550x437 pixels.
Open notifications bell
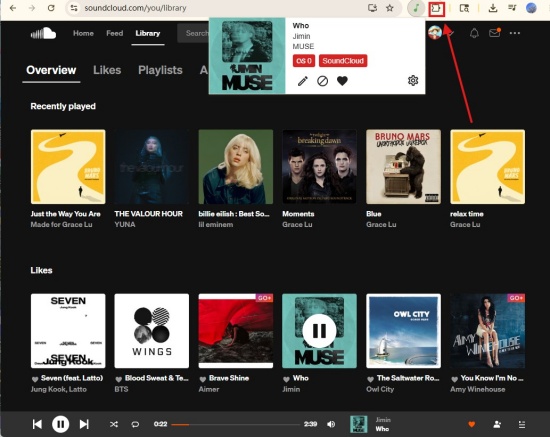coord(474,33)
